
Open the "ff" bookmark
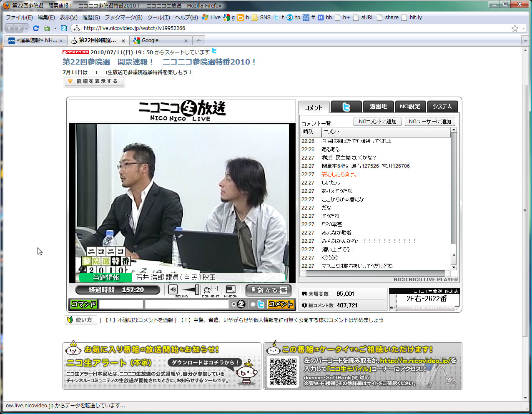point(309,17)
